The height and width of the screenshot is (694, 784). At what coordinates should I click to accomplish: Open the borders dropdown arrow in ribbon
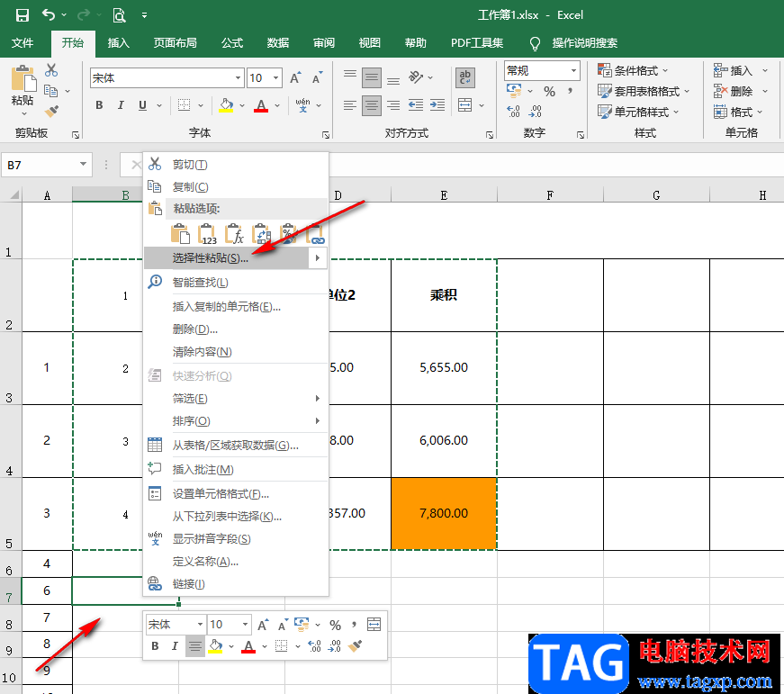[x=201, y=105]
